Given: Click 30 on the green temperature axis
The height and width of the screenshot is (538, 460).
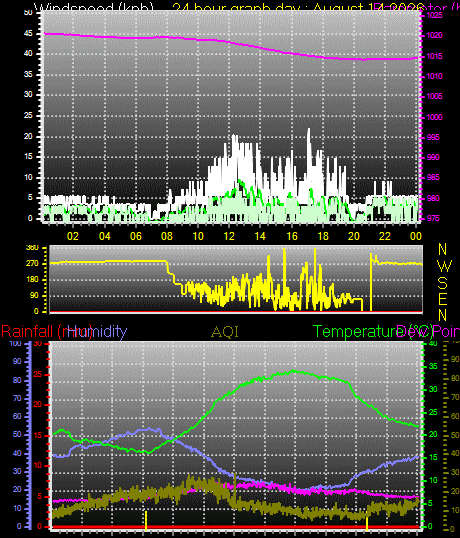Looking at the screenshot, I should click(x=433, y=389).
